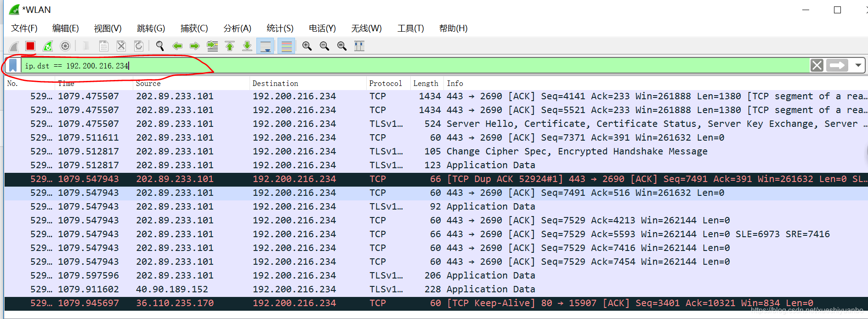
Task: Clear the display filter with X button
Action: [x=817, y=65]
